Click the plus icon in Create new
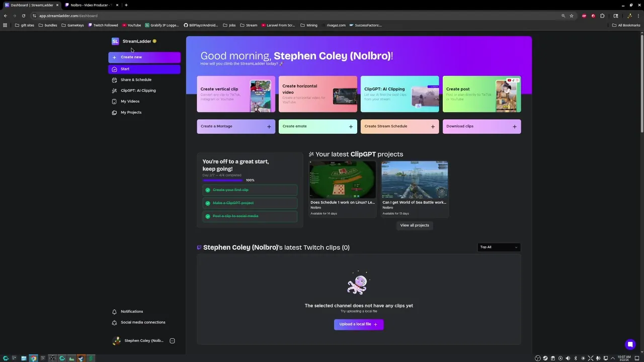This screenshot has width=644, height=362. point(114,57)
